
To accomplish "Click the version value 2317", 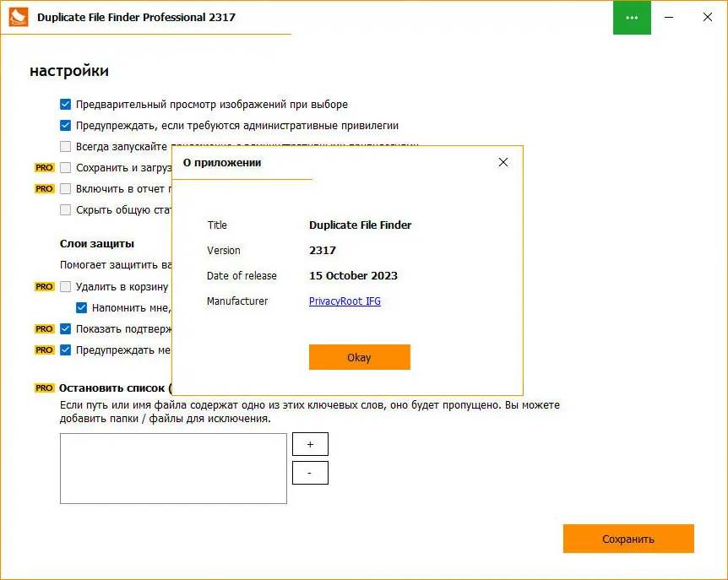I will [x=323, y=251].
